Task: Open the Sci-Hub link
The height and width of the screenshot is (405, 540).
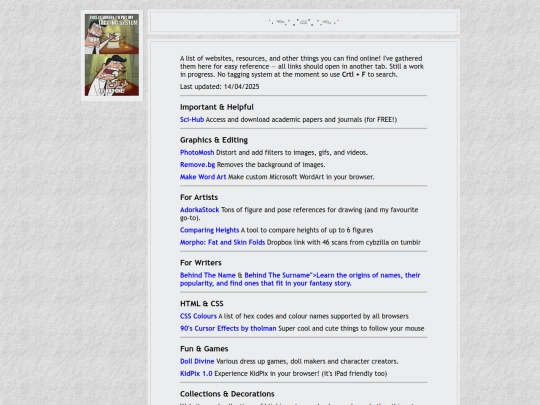Action: (x=192, y=120)
